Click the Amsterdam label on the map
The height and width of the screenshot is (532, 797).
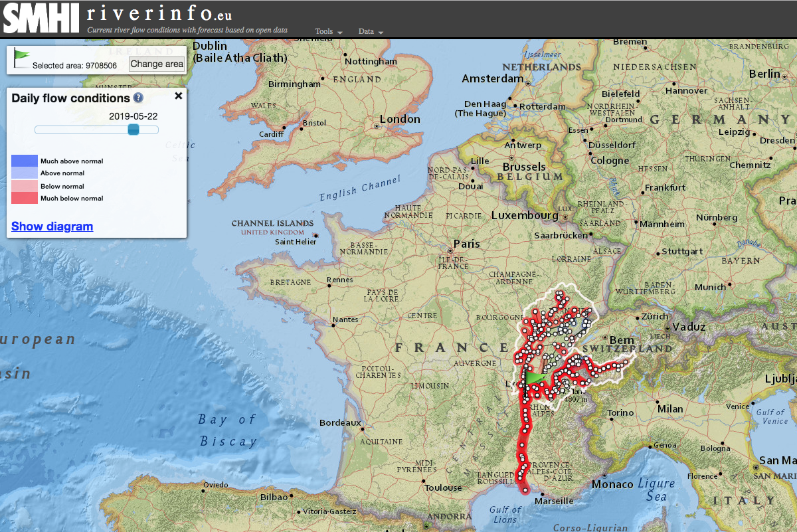click(x=493, y=78)
